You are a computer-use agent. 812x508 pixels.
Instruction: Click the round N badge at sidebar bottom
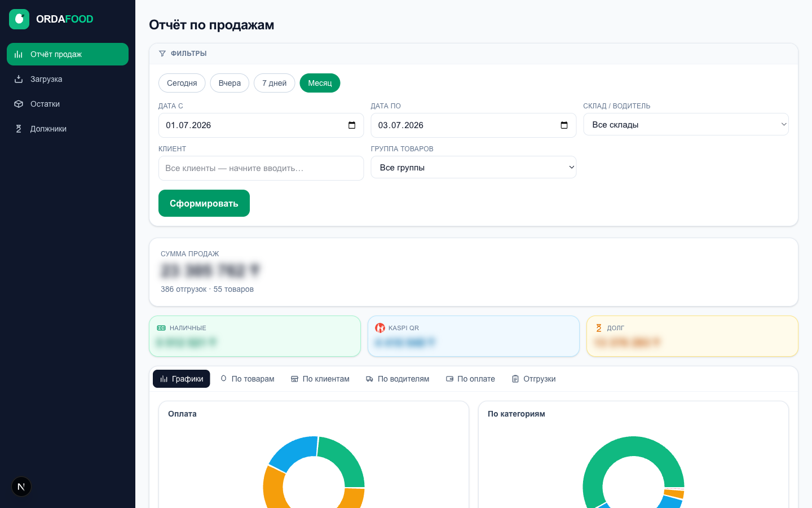pos(21,487)
